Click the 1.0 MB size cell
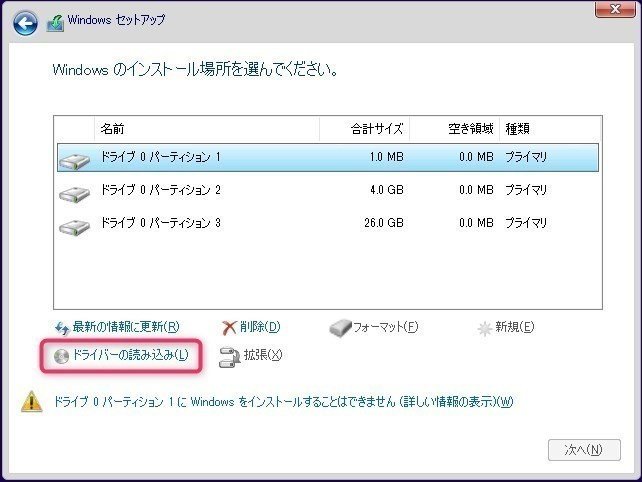The height and width of the screenshot is (482, 642). [387, 157]
